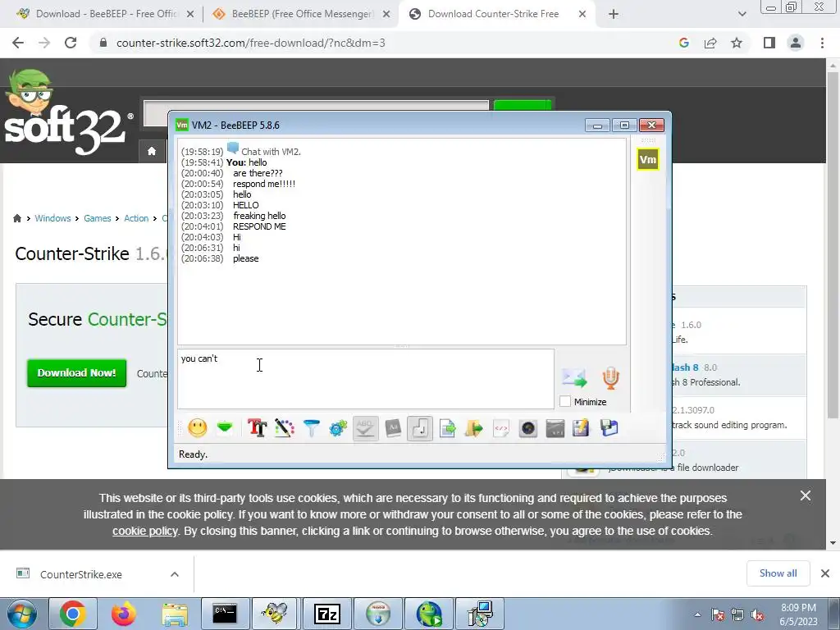Close the cookie banner
Screen dimensions: 840x630
point(806,496)
